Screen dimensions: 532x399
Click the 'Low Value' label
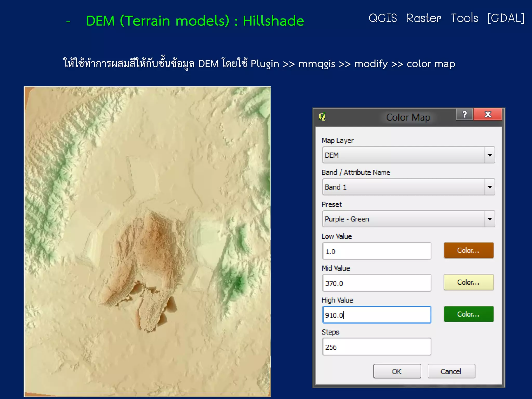[337, 236]
